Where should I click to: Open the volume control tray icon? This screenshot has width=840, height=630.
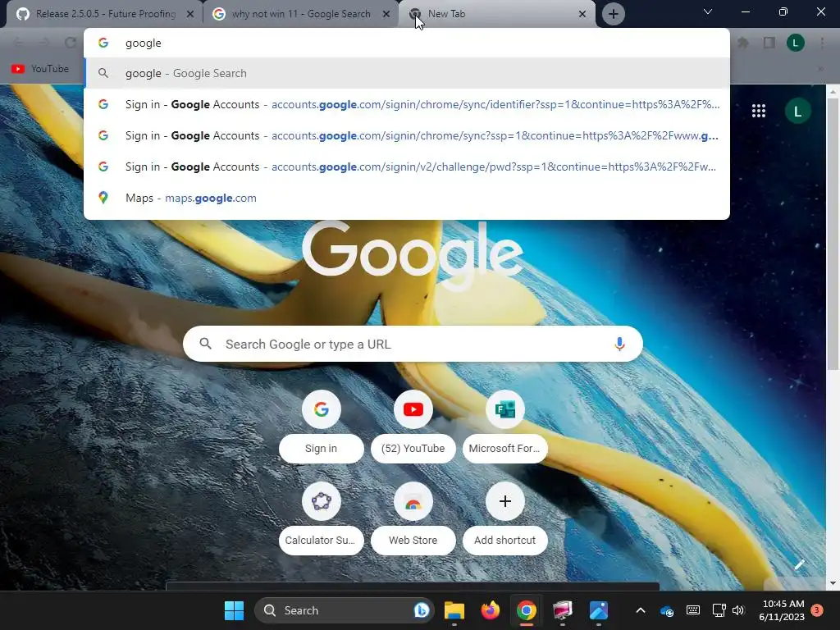point(738,610)
